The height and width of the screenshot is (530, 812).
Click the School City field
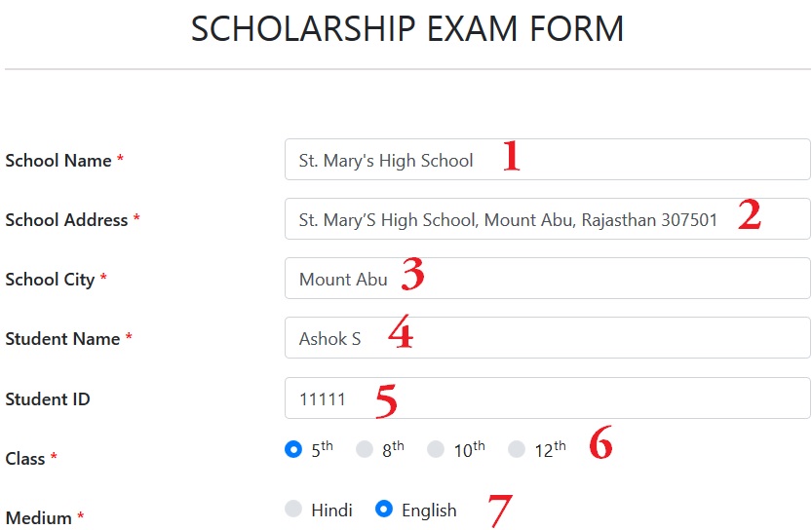(x=548, y=279)
